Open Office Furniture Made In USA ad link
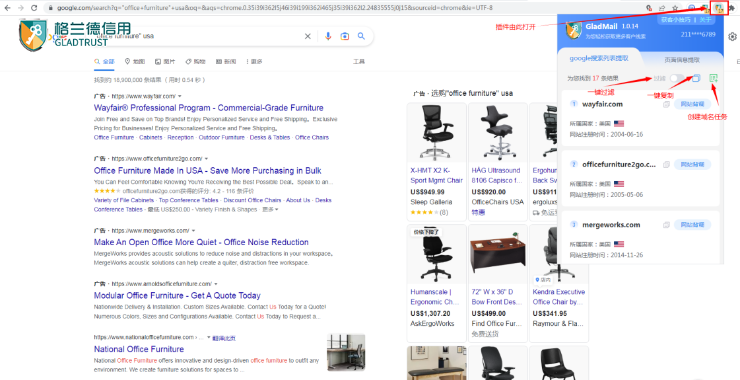Screen dimensions: 740x380 (x=208, y=170)
